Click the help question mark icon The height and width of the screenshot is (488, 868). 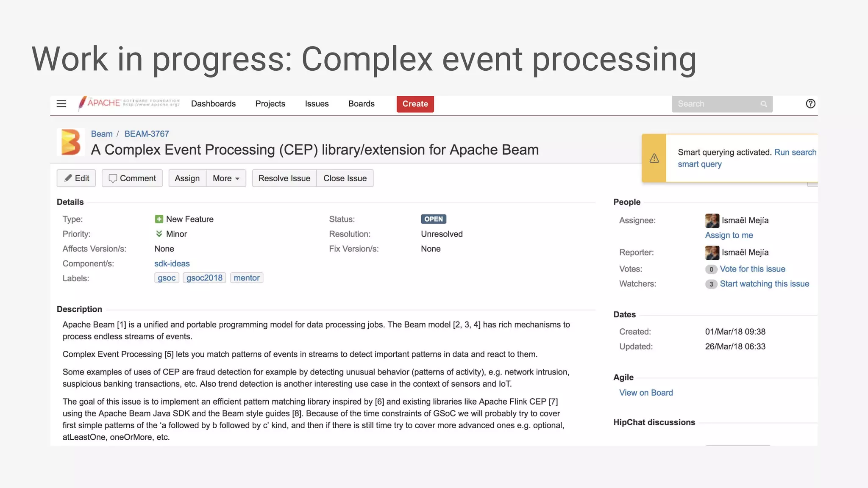point(810,104)
